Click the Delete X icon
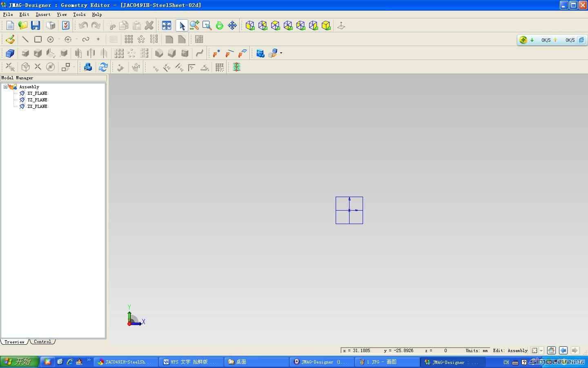 click(x=149, y=26)
